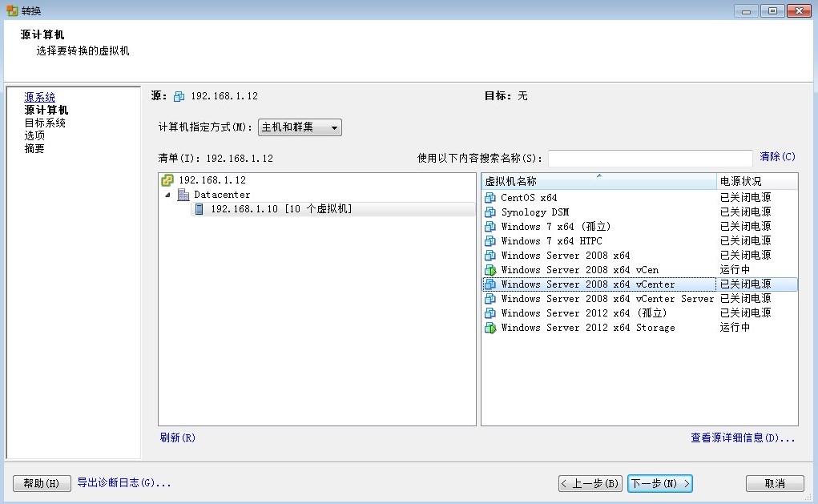Select Datacenter in inventory tree
This screenshot has width=818, height=504.
[x=222, y=195]
